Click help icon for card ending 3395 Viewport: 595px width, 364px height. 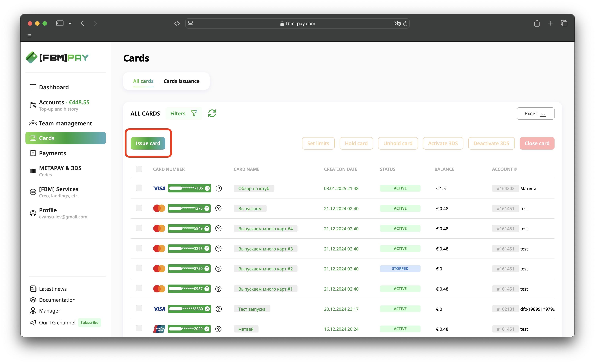click(218, 248)
